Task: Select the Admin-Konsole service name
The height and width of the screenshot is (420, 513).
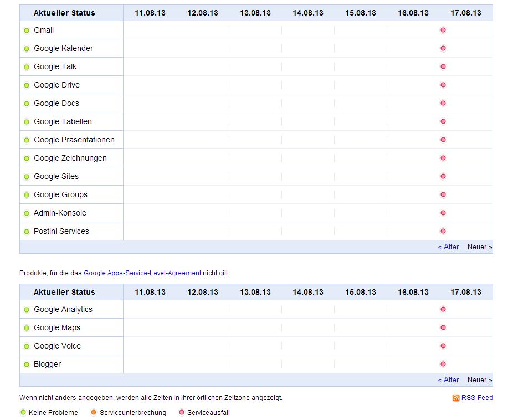Action: pos(60,213)
